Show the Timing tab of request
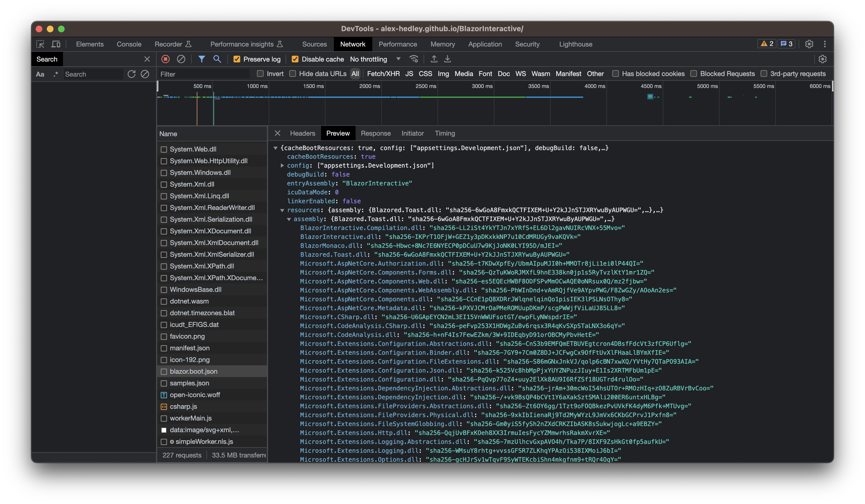The height and width of the screenshot is (504, 865). click(x=445, y=133)
